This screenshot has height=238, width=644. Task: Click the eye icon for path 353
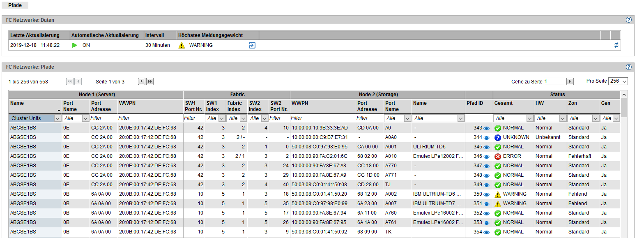[x=487, y=223]
